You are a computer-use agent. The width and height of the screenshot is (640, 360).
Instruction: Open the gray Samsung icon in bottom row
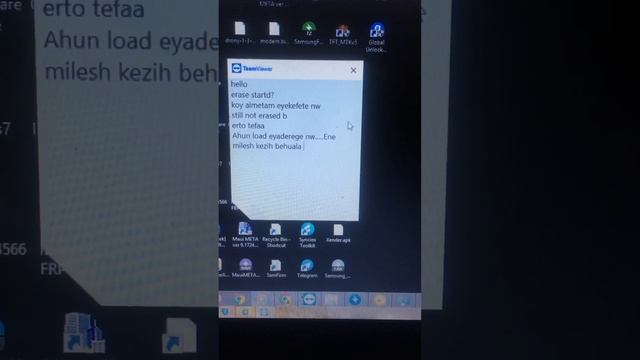coord(338,268)
